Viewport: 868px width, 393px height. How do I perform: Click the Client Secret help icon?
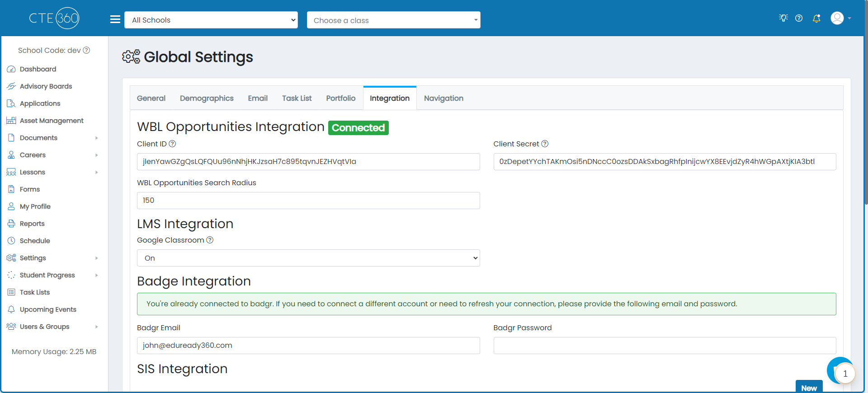545,144
